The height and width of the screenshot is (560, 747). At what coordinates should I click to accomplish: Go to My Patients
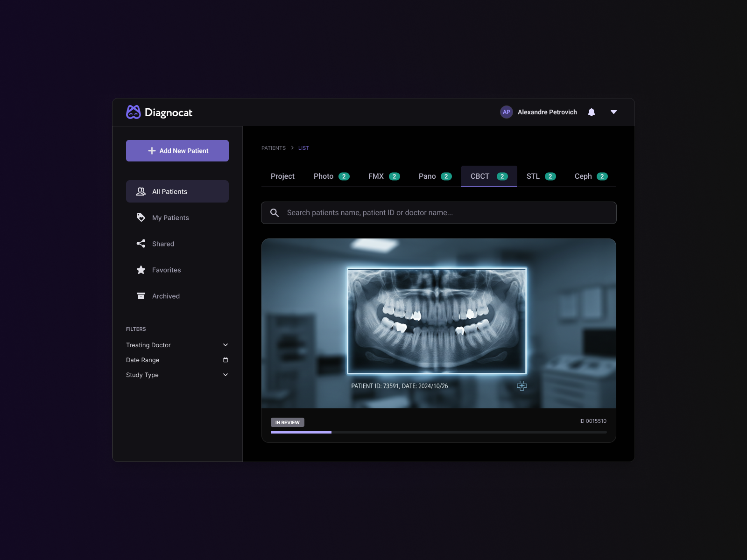[x=177, y=217]
